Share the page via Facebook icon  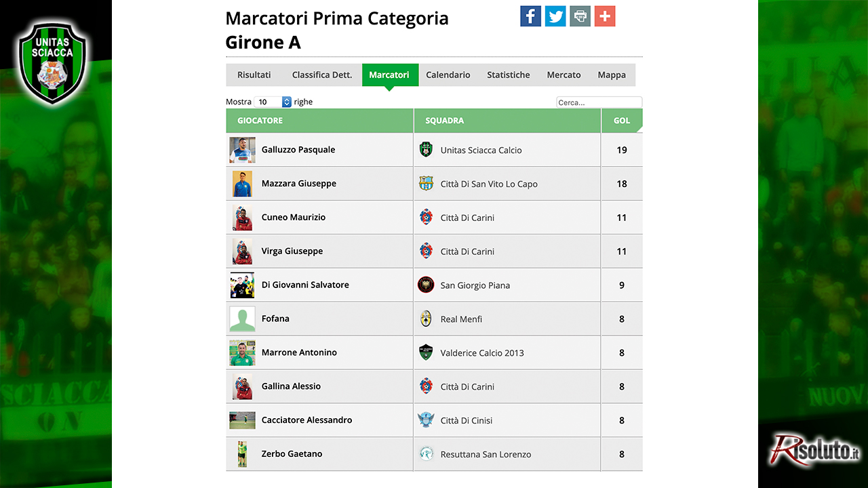point(531,16)
